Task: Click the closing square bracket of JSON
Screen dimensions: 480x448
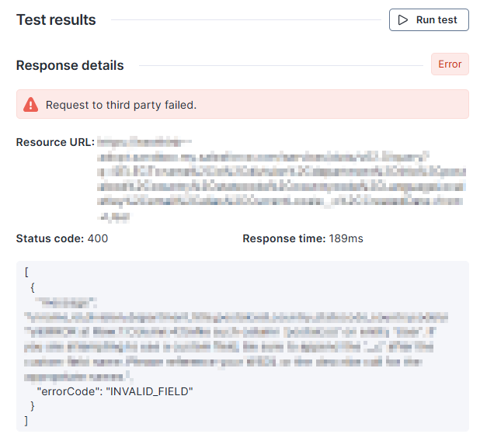Action: (26, 420)
